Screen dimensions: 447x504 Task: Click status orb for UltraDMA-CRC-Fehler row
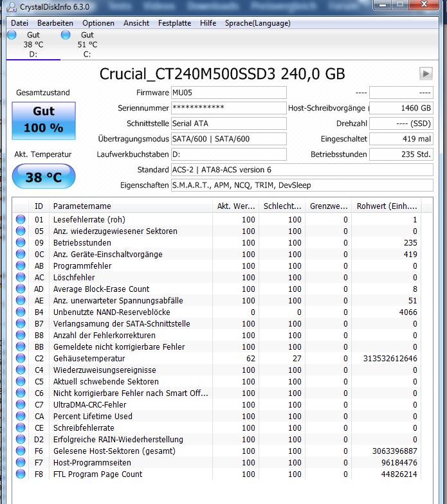(x=21, y=404)
